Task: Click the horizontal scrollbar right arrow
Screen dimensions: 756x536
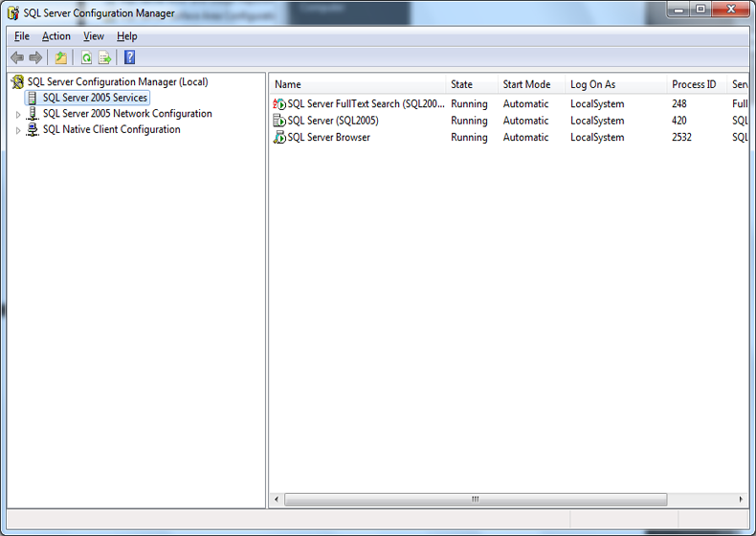Action: tap(742, 500)
